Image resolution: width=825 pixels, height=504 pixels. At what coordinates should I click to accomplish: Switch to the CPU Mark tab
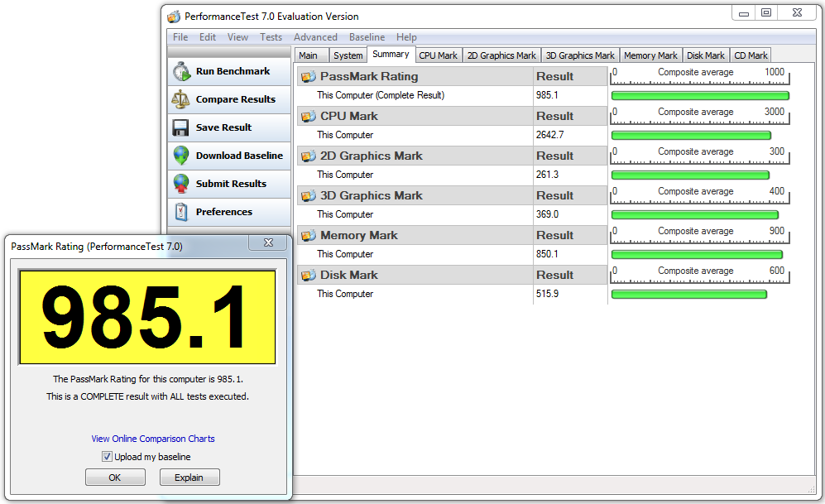pyautogui.click(x=439, y=55)
